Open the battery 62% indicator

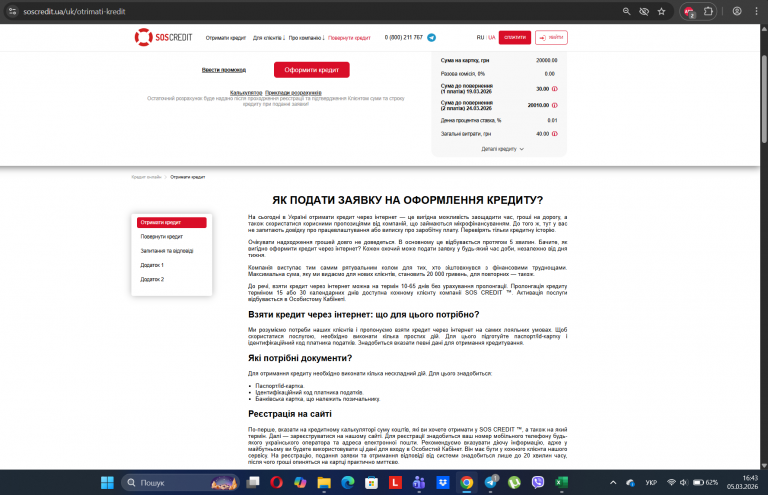705,483
